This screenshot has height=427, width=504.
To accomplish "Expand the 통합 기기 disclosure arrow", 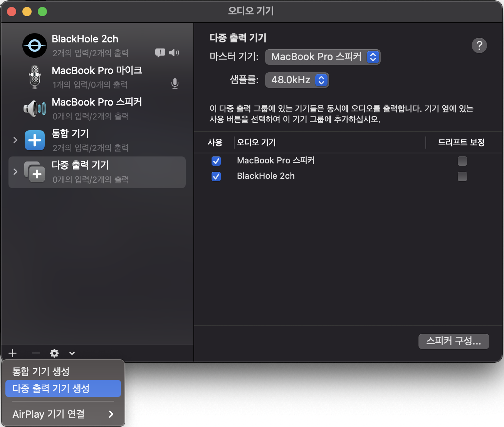I will [x=15, y=140].
